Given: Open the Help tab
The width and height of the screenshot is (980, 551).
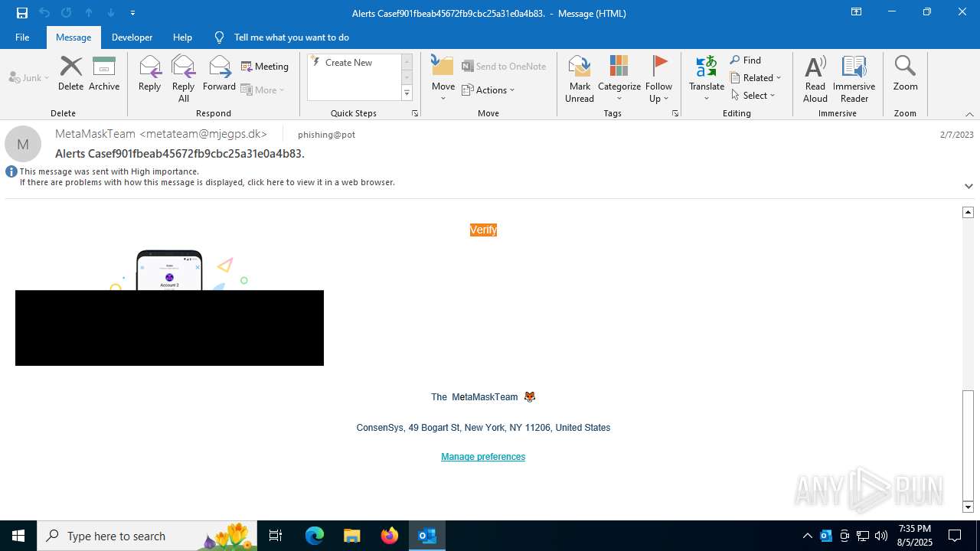Looking at the screenshot, I should (182, 37).
